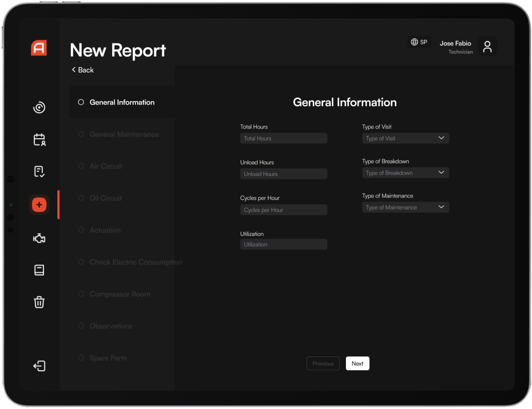The height and width of the screenshot is (409, 532).
Task: Open the Type of Visit dropdown
Action: click(406, 138)
